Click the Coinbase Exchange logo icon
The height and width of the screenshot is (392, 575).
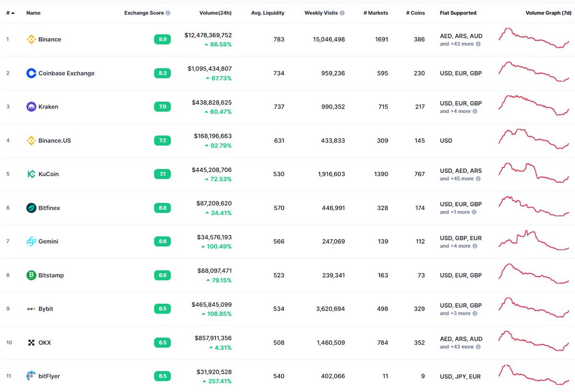(31, 73)
